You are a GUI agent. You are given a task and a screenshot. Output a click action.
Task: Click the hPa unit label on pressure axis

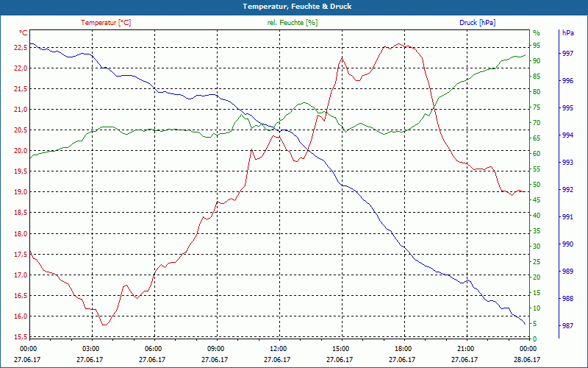tap(568, 33)
